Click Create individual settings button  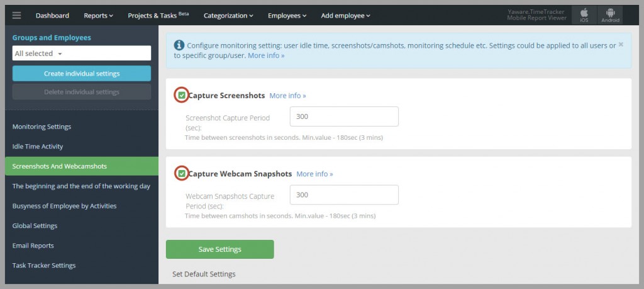point(82,74)
